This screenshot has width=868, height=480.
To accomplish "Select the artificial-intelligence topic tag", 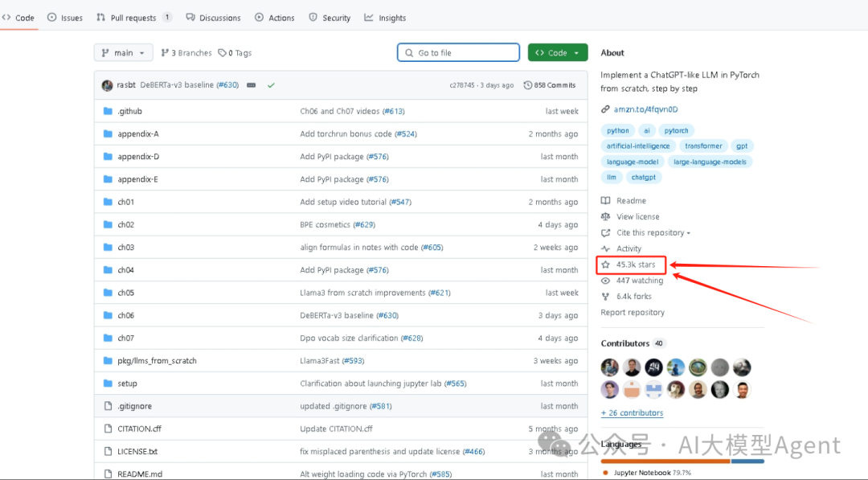I will point(637,146).
